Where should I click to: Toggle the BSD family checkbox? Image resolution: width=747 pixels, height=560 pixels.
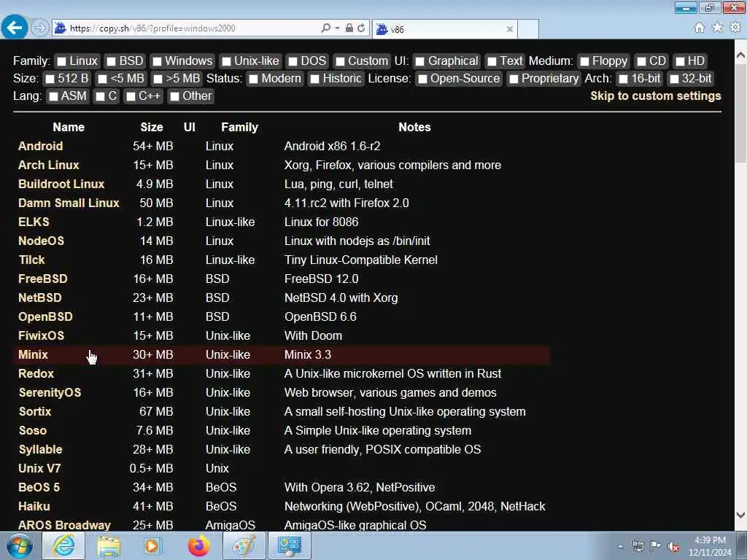coord(111,61)
